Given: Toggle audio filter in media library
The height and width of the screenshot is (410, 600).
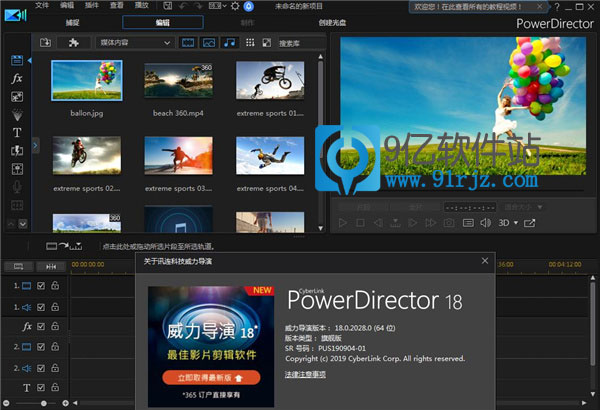Looking at the screenshot, I should coord(230,42).
